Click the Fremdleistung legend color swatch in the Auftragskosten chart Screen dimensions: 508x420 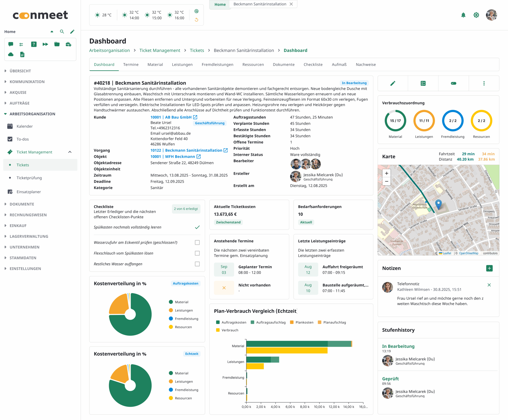(171, 319)
